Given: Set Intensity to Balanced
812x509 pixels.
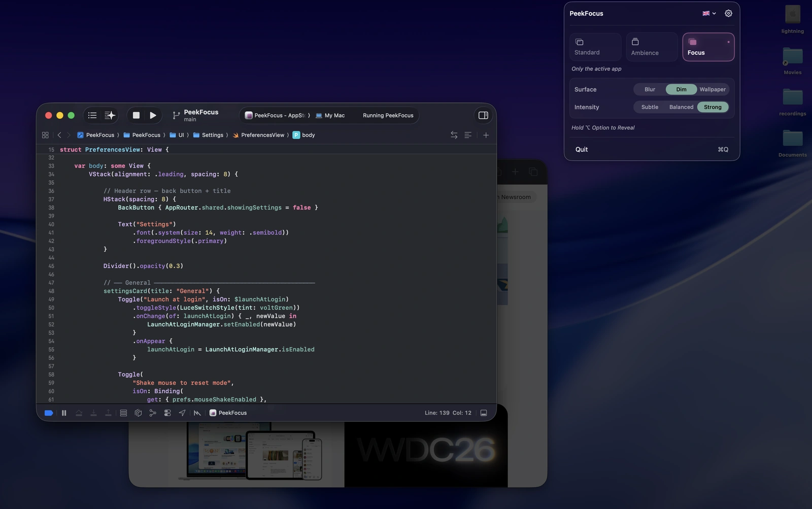Looking at the screenshot, I should 681,107.
